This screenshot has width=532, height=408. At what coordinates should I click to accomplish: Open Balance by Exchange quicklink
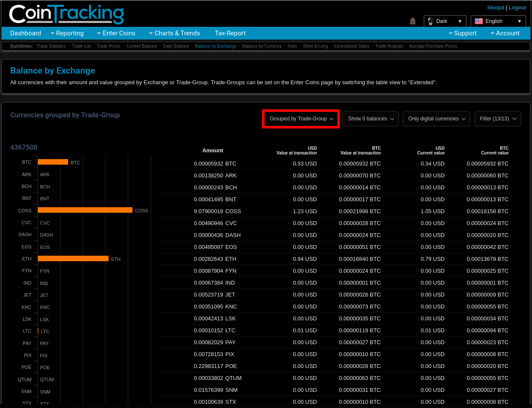216,46
